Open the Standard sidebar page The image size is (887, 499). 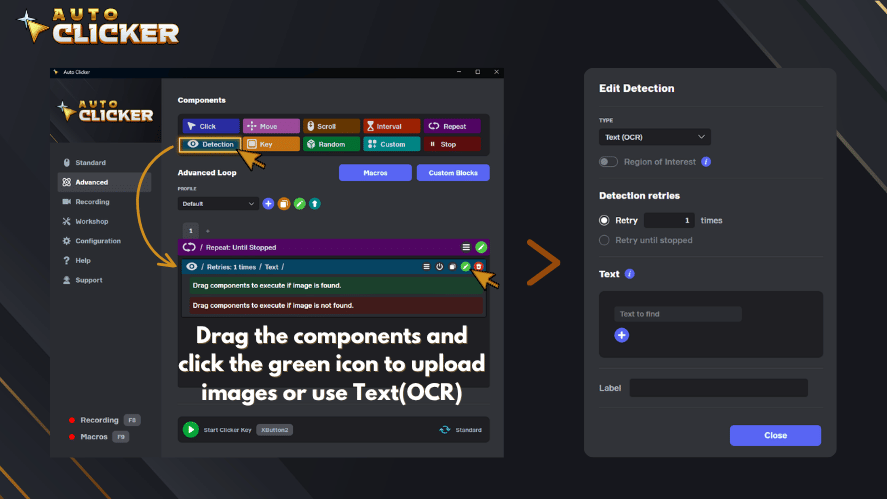[x=105, y=162]
